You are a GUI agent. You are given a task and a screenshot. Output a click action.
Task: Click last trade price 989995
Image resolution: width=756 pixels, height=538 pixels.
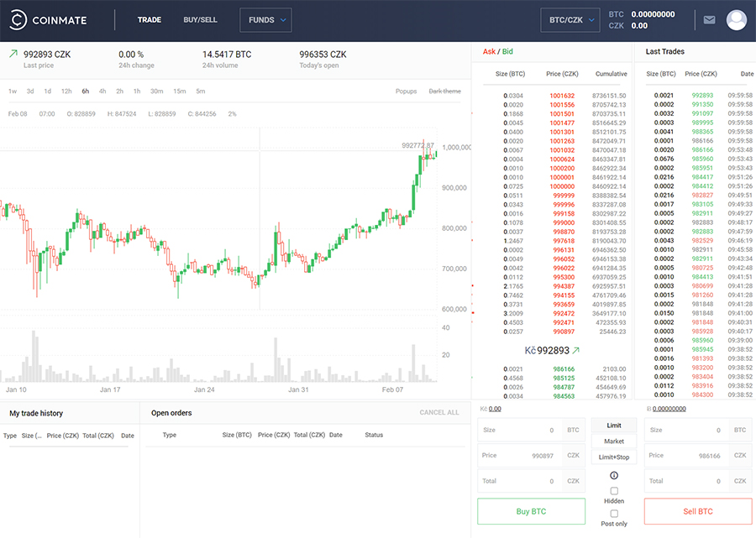702,123
